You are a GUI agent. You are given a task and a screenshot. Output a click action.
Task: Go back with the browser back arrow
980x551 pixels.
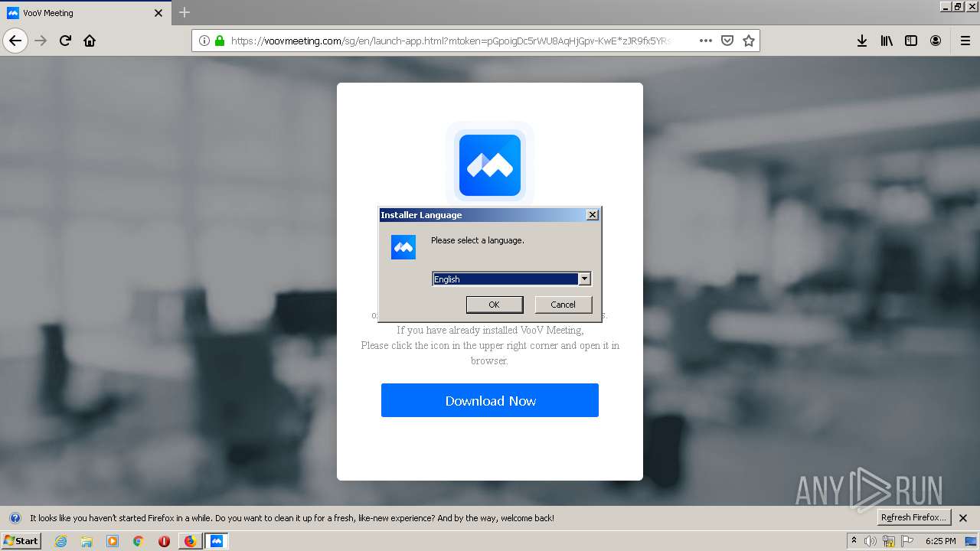(x=15, y=41)
